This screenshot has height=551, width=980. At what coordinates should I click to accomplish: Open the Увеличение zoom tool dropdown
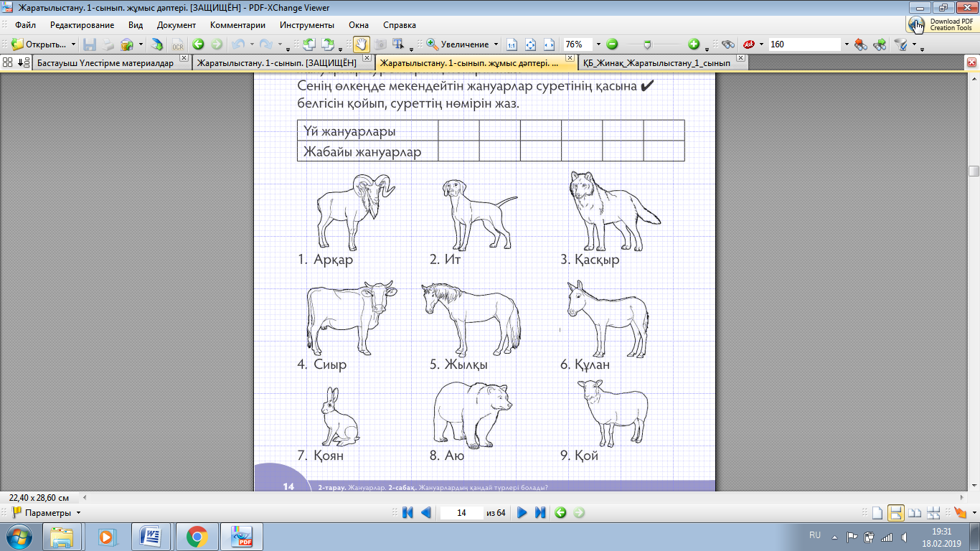point(496,44)
